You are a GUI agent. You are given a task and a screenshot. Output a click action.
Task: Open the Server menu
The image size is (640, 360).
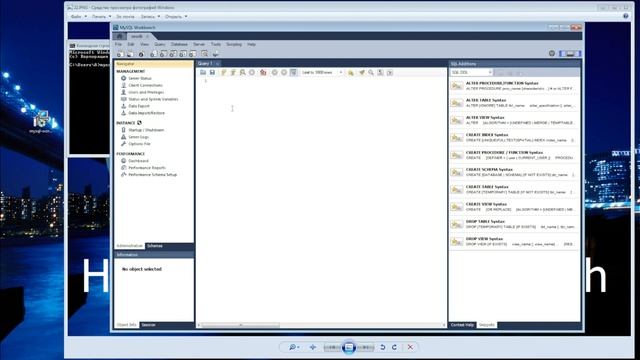[x=199, y=44]
